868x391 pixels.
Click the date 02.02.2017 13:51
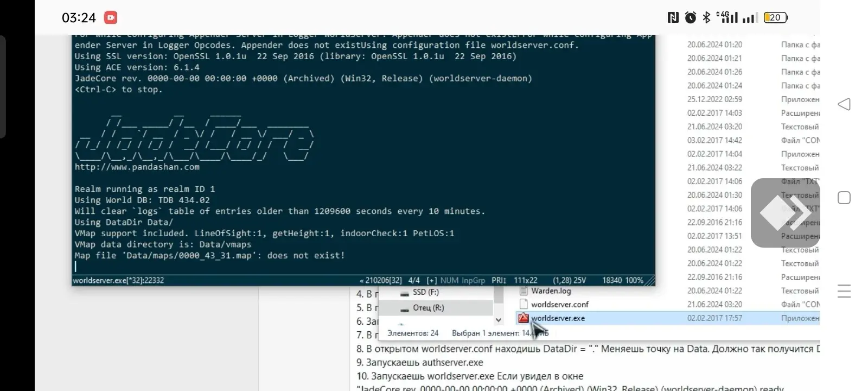714,236
